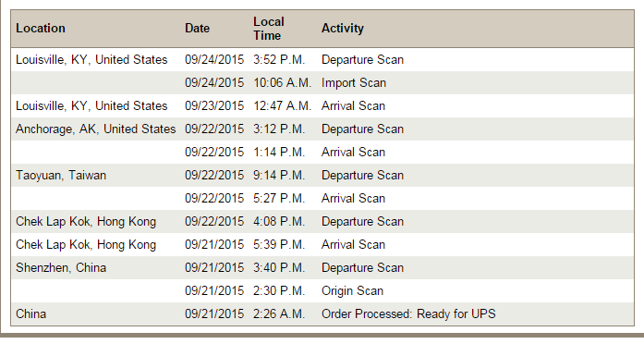Select the Import Scan activity entry
The image size is (644, 344).
click(354, 83)
